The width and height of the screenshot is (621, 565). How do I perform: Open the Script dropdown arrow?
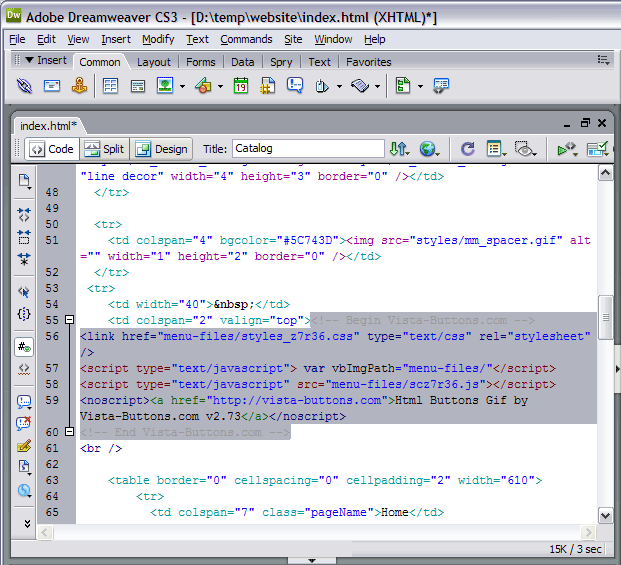(377, 86)
